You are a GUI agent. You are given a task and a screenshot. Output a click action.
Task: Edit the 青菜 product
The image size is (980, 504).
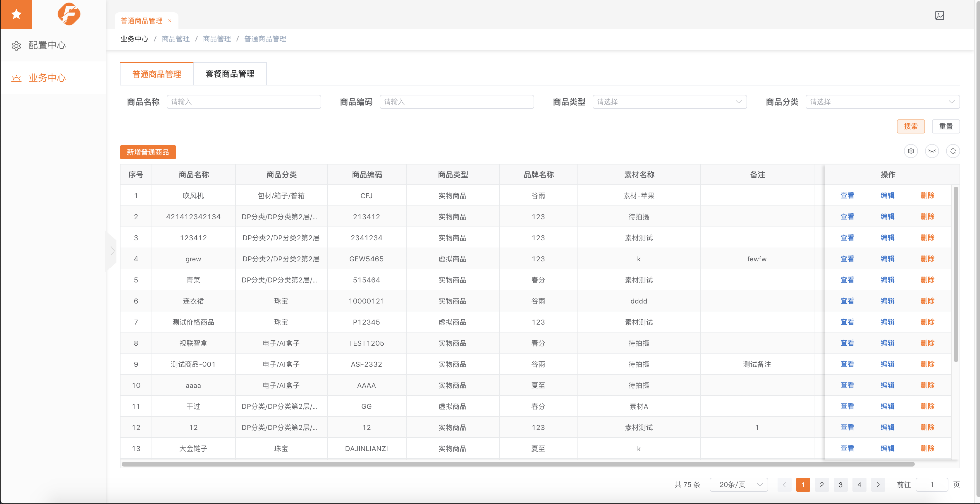[888, 280]
